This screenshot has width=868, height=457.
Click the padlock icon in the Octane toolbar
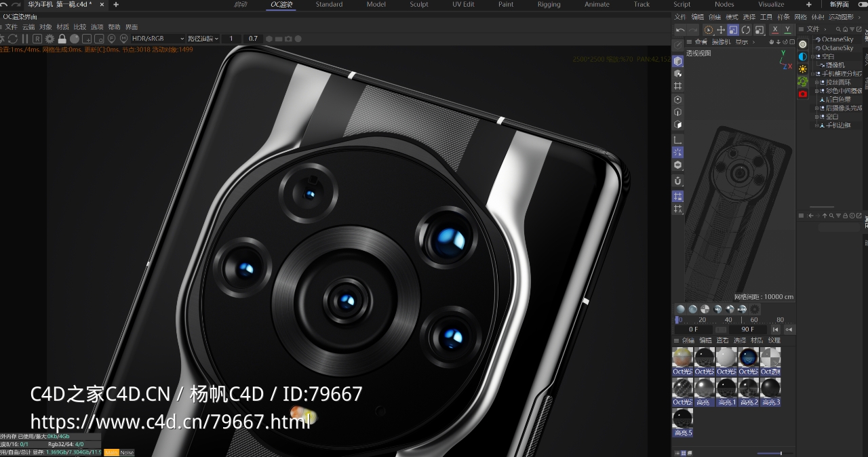point(62,39)
